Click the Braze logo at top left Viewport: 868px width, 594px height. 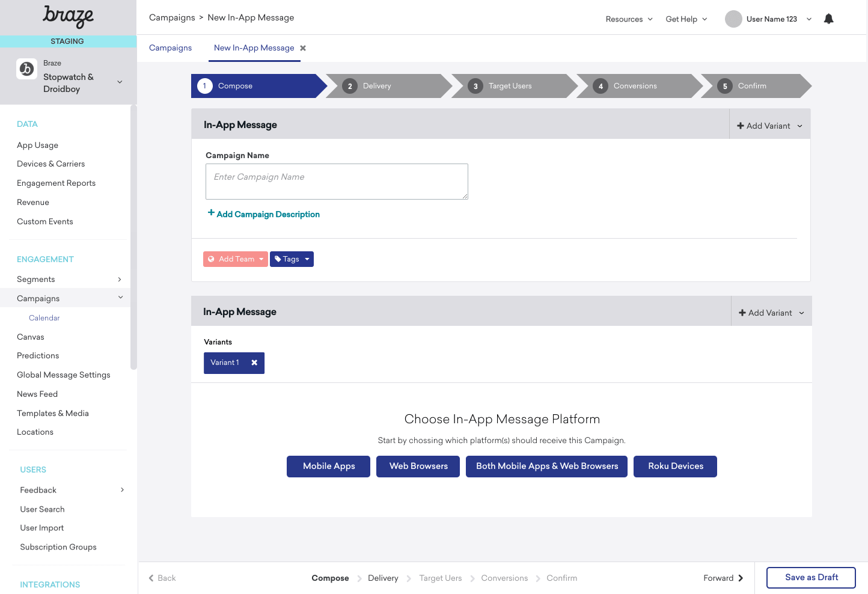pyautogui.click(x=68, y=17)
